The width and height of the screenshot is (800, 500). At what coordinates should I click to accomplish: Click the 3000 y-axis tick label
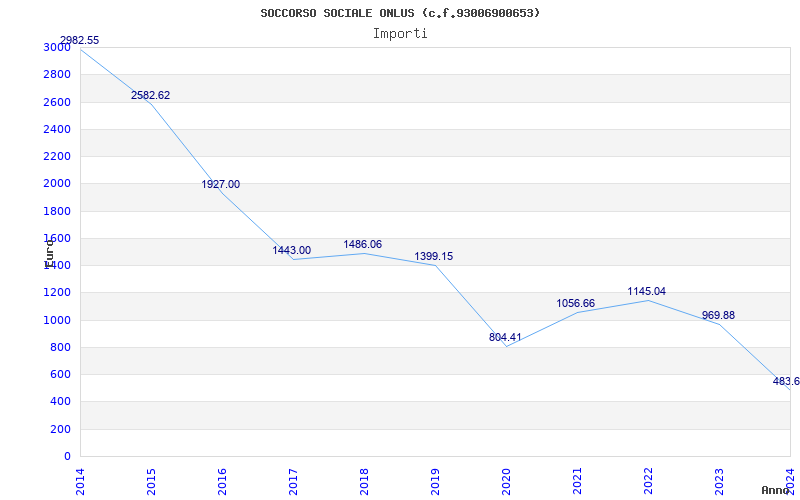pos(57,48)
